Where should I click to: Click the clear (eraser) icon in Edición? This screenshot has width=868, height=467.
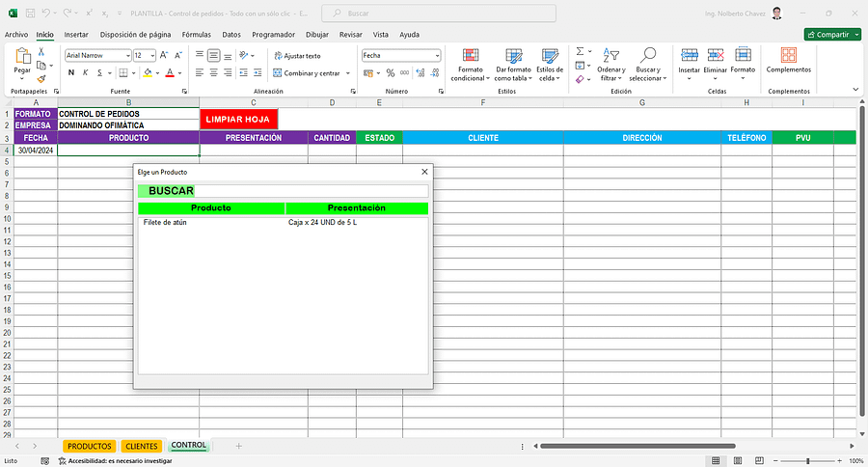tap(580, 79)
